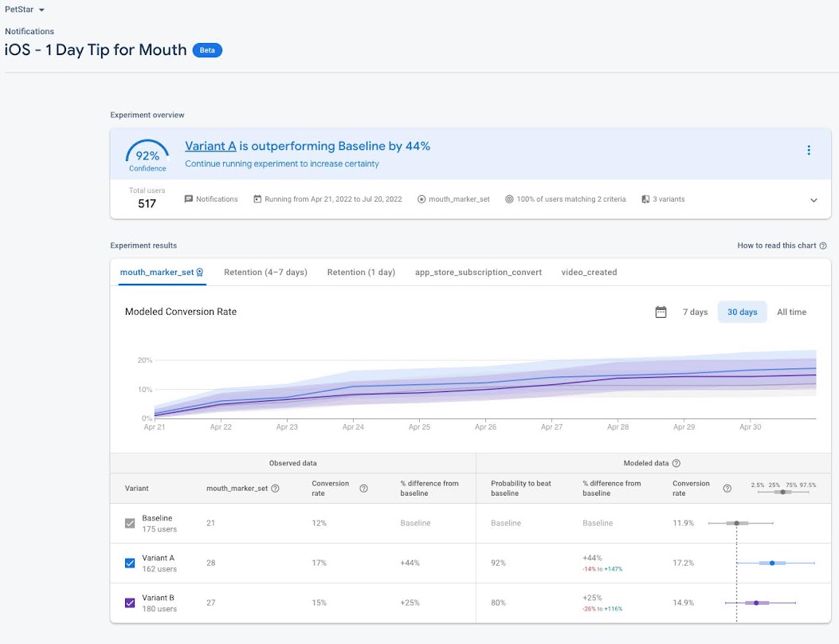This screenshot has width=839, height=644.
Task: Uncheck the Variant B checkbox
Action: (x=131, y=603)
